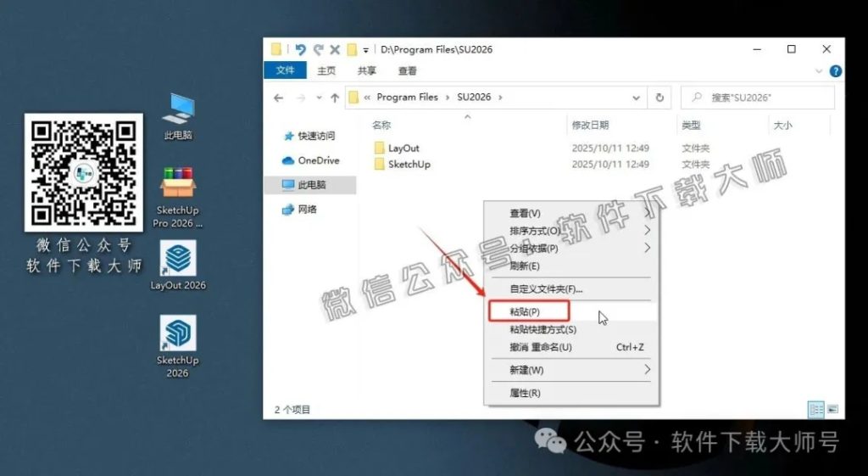The width and height of the screenshot is (868, 476).
Task: Select the 此电脑 desktop icon
Action: pyautogui.click(x=178, y=117)
